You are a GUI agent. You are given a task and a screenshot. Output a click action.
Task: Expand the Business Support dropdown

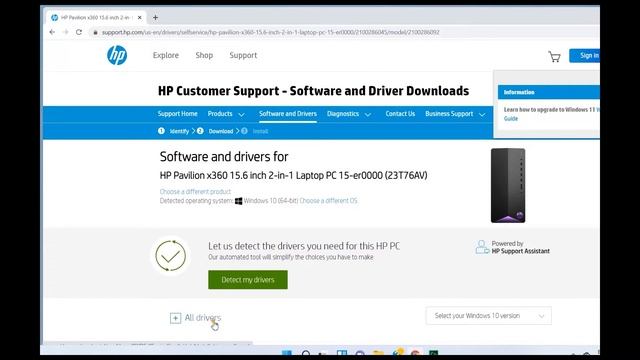click(455, 114)
